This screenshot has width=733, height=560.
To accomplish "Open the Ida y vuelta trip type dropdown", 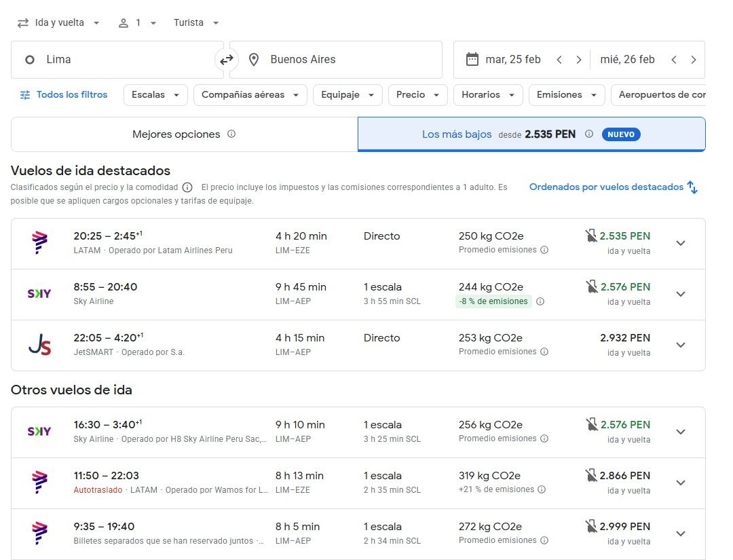I will click(58, 23).
